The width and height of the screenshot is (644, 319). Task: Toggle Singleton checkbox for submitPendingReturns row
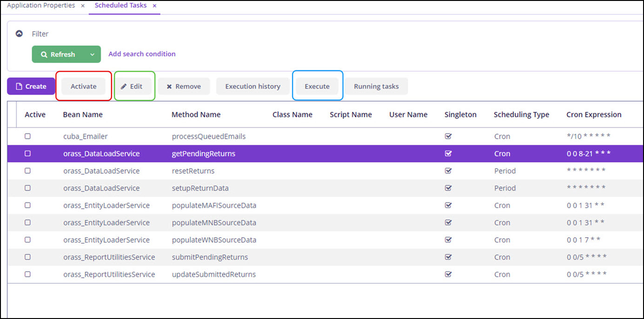(448, 257)
